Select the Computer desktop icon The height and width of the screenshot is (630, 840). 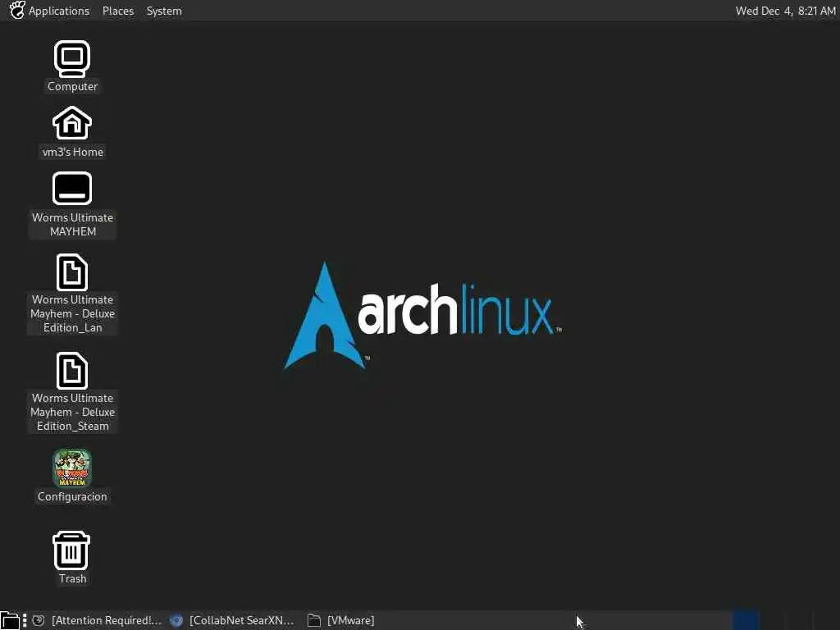(72, 59)
